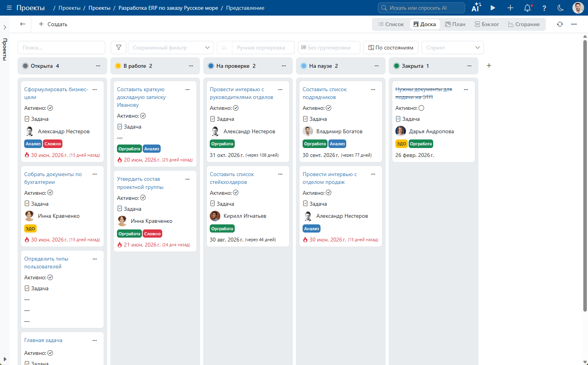The height and width of the screenshot is (365, 588).
Task: Click Анализ tag on Провести интервью с отделом продаж
Action: click(x=312, y=229)
